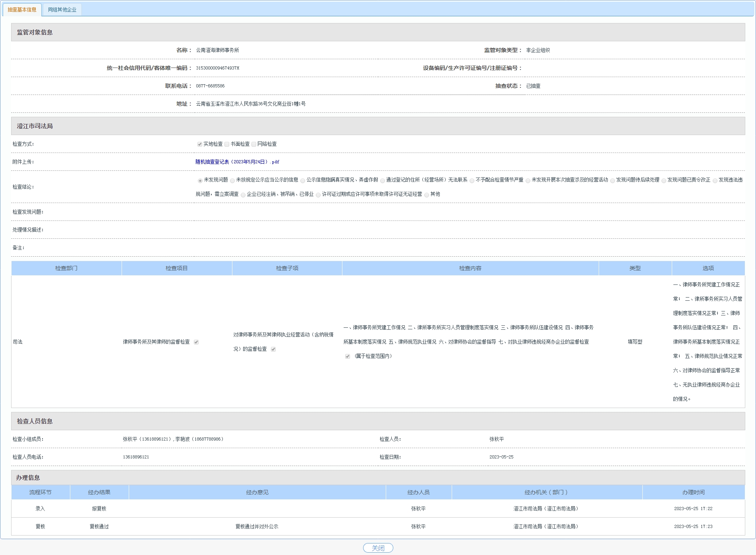Choose 公示信息隐瞒真实情况、弄虚作假 radio option
756x555 pixels.
pos(303,180)
